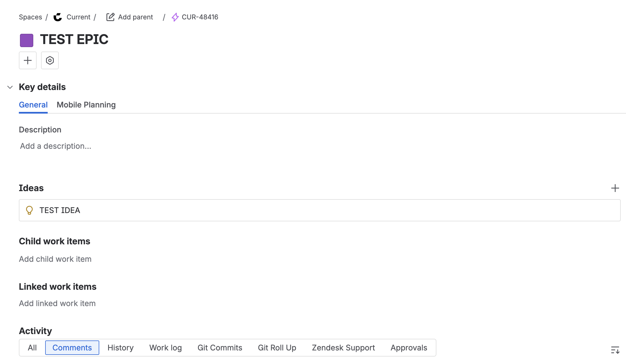Click Add child work item
The image size is (626, 364).
click(55, 259)
